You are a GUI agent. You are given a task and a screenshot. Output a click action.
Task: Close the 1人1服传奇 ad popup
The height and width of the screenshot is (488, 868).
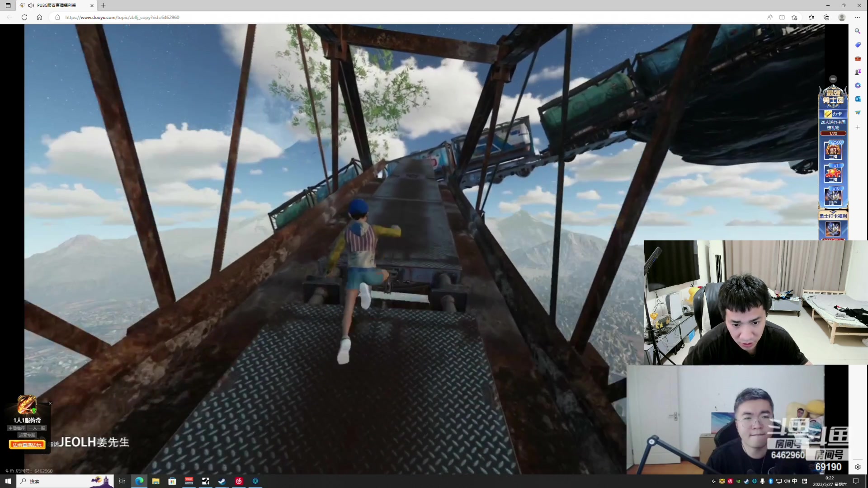(x=50, y=404)
